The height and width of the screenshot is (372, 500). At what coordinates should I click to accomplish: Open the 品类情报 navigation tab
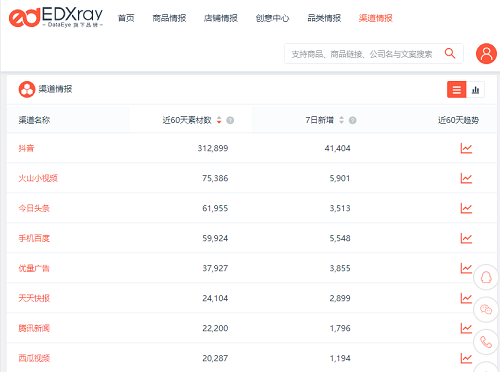(x=324, y=18)
